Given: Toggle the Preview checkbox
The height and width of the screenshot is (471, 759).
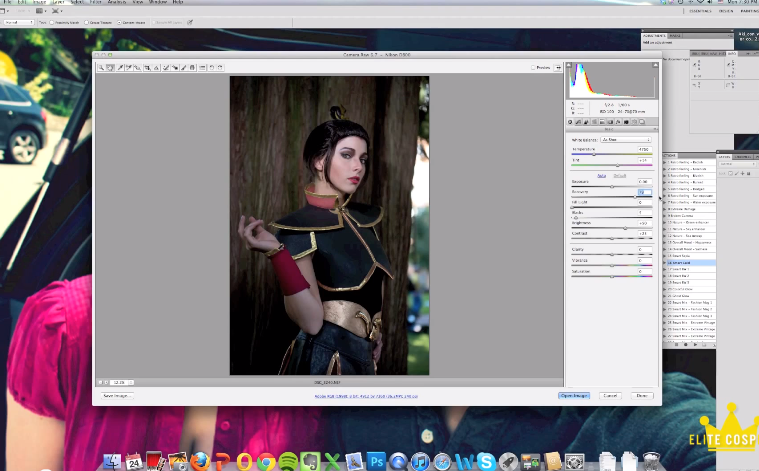Looking at the screenshot, I should [x=534, y=67].
